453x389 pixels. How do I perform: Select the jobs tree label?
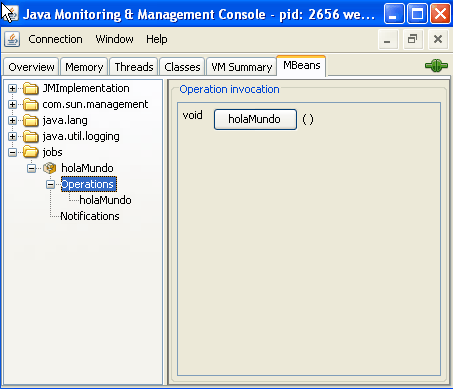(52, 152)
